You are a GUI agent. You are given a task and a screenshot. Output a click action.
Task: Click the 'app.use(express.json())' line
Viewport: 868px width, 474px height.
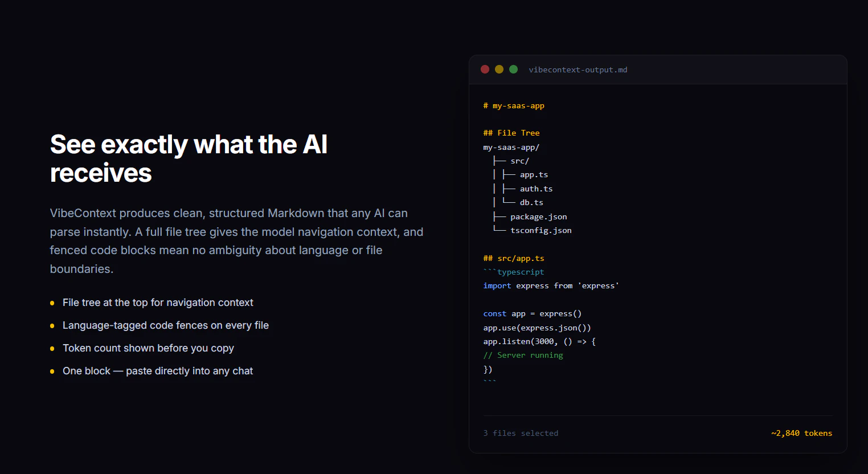pos(537,328)
